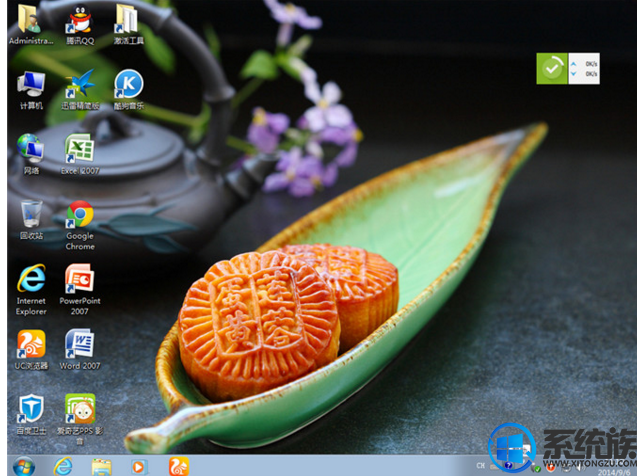The width and height of the screenshot is (637, 476).
Task: Launch the Excel 2007 shortcut
Action: 80,154
